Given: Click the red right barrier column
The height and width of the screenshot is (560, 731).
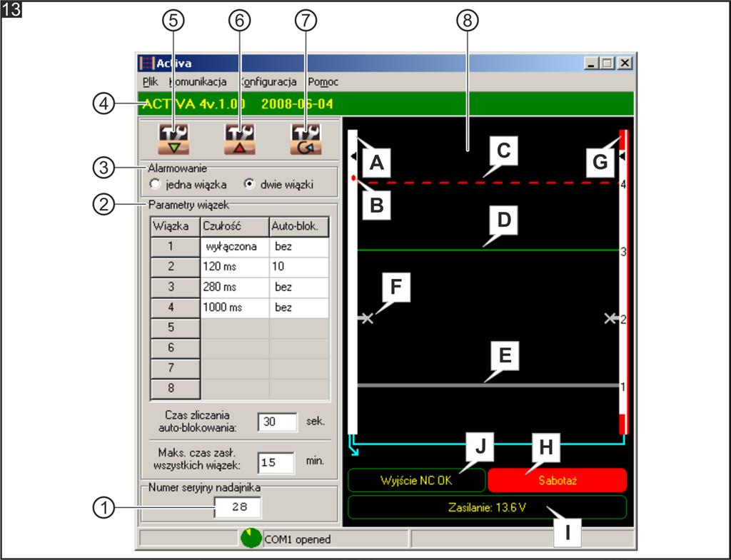Looking at the screenshot, I should tap(624, 282).
